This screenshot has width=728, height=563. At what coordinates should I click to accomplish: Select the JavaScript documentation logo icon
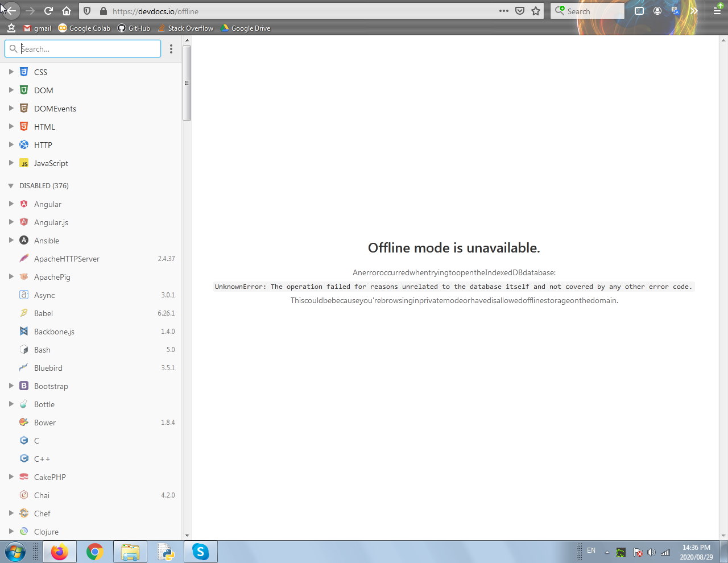24,163
